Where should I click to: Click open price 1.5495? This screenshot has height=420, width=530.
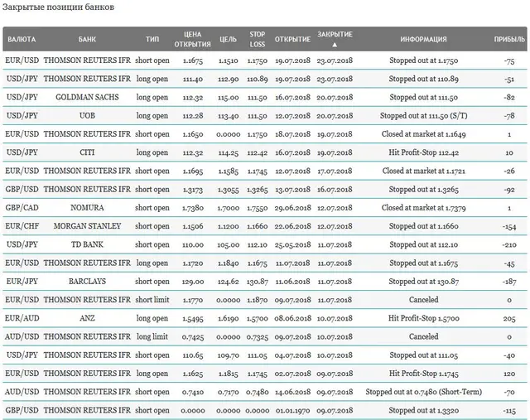point(193,319)
